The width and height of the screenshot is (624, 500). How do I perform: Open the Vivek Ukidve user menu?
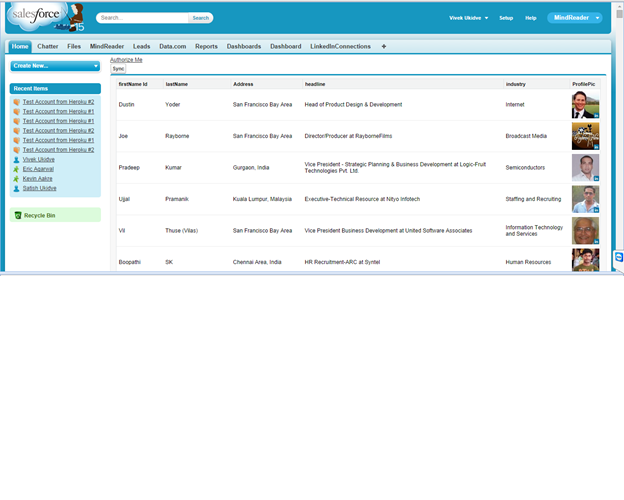(x=468, y=18)
